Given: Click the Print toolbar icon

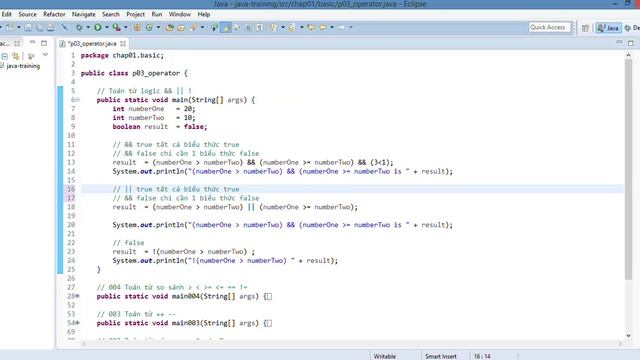Looking at the screenshot, I should click(x=51, y=27).
